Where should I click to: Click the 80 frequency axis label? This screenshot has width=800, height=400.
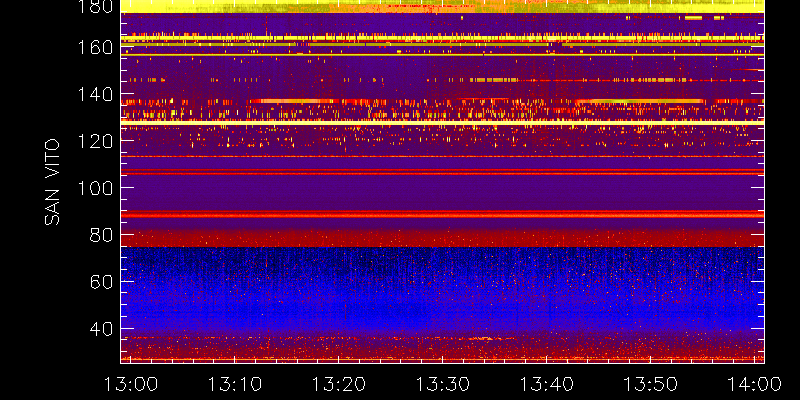click(x=101, y=235)
